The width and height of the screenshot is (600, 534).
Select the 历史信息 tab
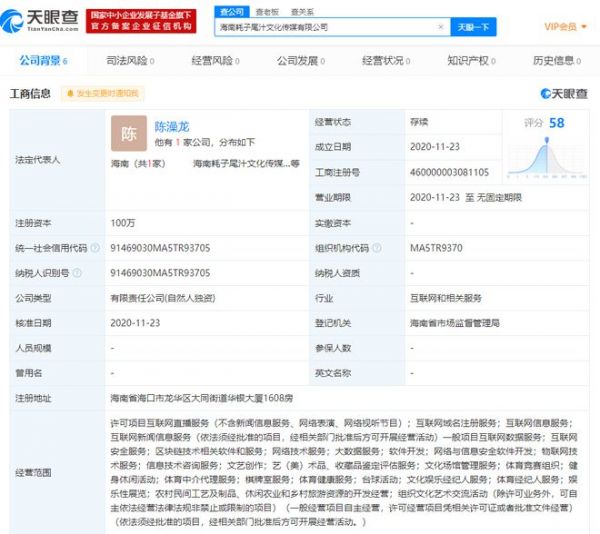pos(555,61)
